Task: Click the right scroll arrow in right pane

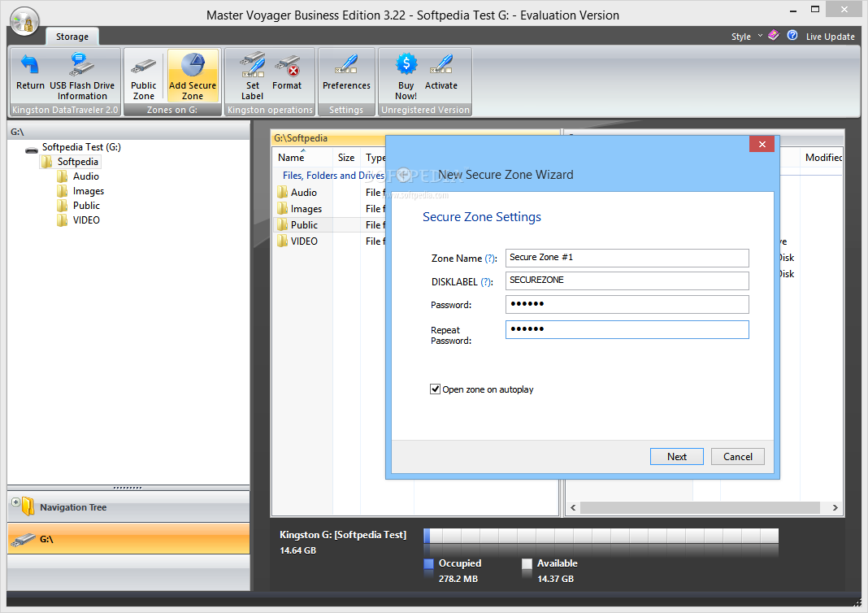Action: coord(835,507)
